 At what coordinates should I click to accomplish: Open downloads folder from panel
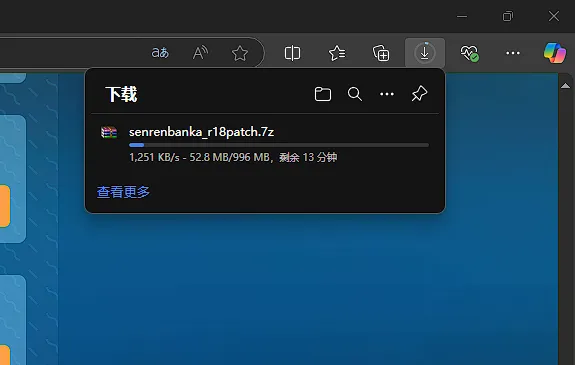(323, 94)
